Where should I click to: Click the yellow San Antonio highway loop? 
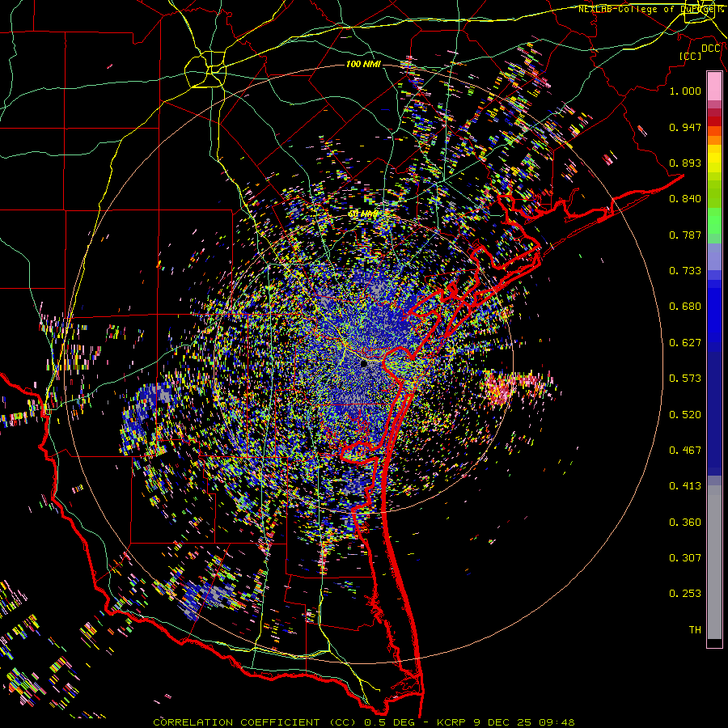point(205,70)
